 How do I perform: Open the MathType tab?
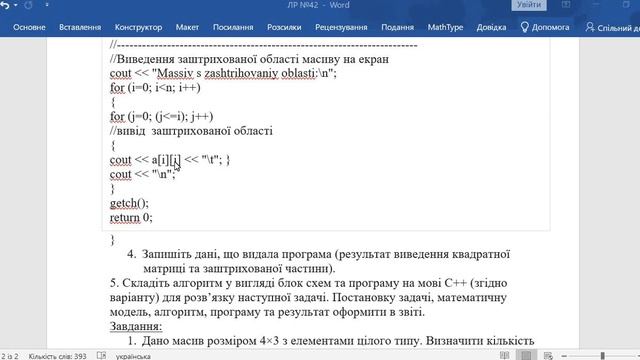pyautogui.click(x=445, y=27)
